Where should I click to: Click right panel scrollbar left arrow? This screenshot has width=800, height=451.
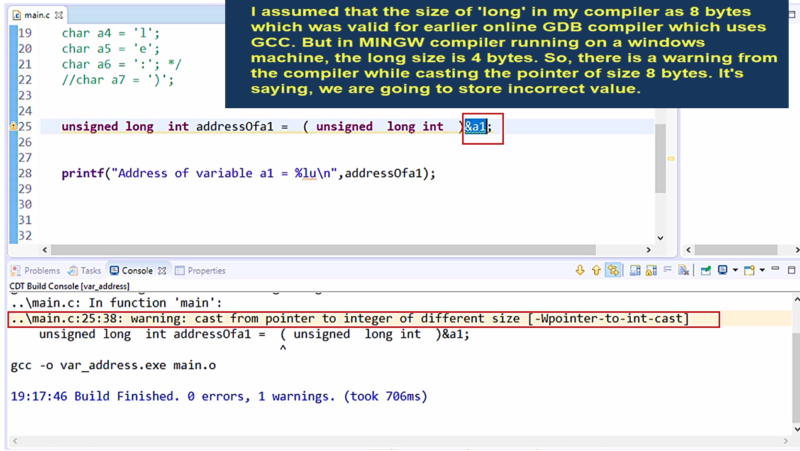coord(688,249)
